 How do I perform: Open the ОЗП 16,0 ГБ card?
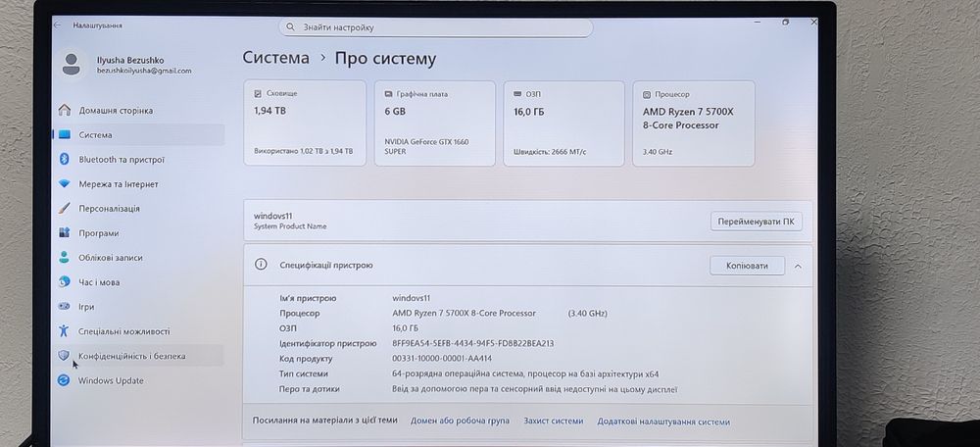pyautogui.click(x=563, y=124)
